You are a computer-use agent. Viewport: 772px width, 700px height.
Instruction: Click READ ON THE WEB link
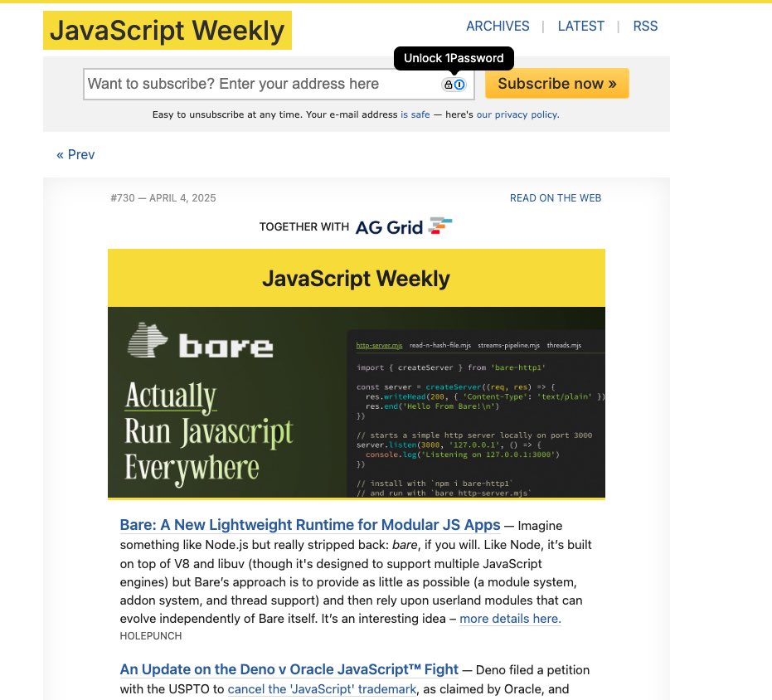(556, 198)
